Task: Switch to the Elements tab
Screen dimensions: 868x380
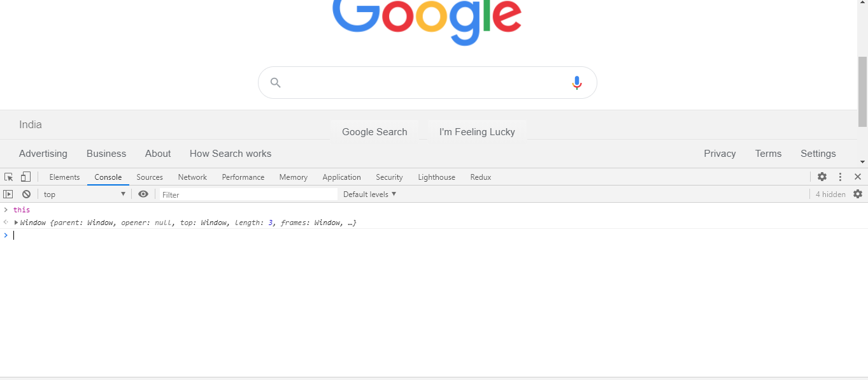Action: point(64,177)
